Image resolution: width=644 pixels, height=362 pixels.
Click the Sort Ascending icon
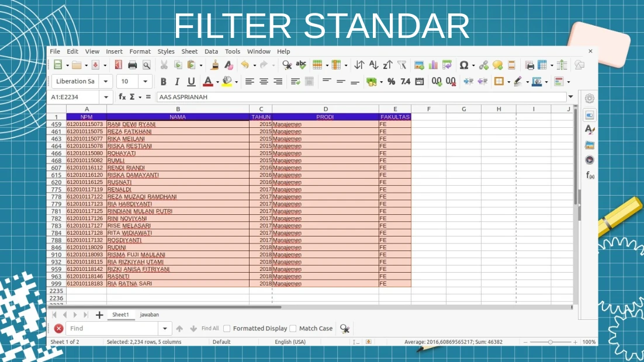[373, 65]
